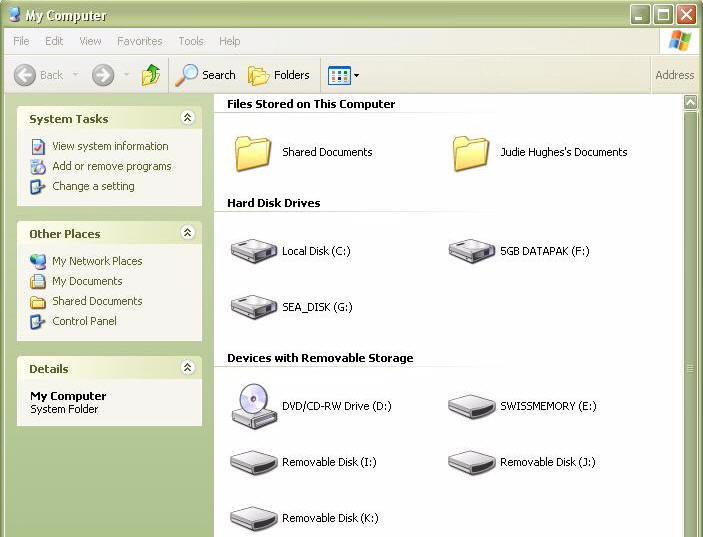Open the Tools menu
Image resolution: width=703 pixels, height=537 pixels.
pyautogui.click(x=190, y=41)
